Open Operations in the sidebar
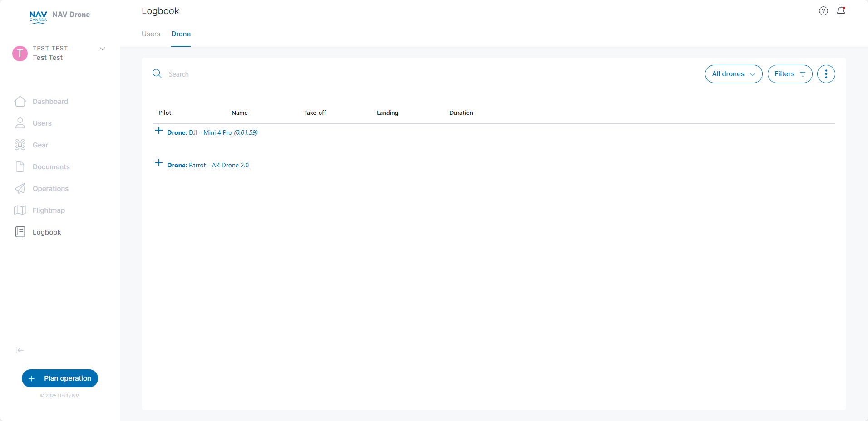The height and width of the screenshot is (421, 868). [50, 189]
